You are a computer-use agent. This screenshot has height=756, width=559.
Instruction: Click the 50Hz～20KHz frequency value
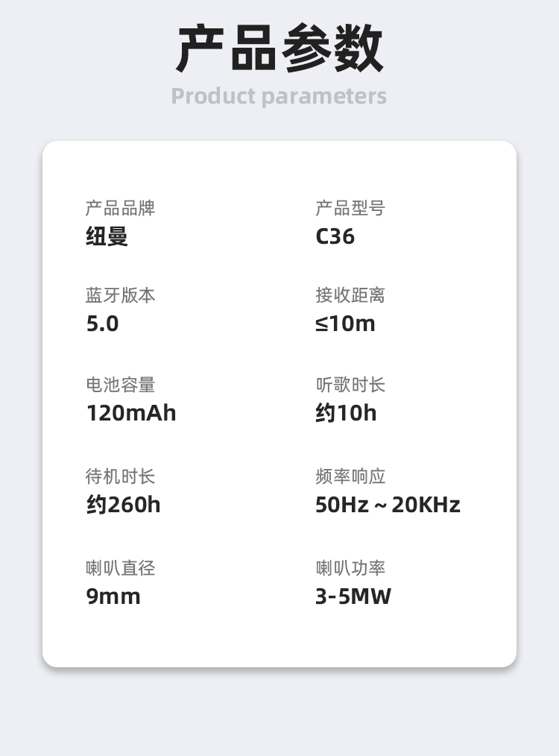388,505
